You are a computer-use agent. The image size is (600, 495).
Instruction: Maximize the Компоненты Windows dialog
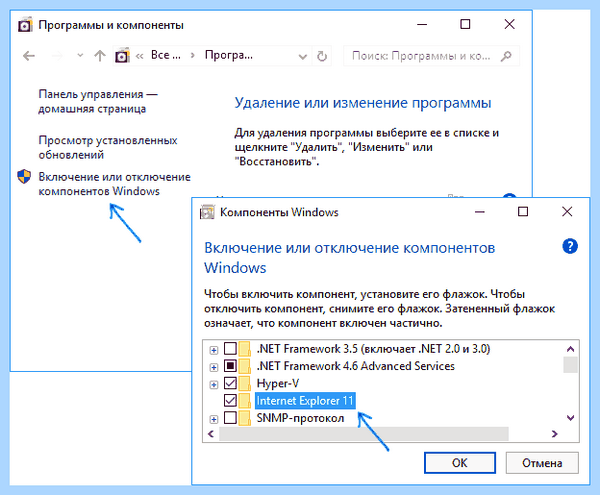click(523, 212)
